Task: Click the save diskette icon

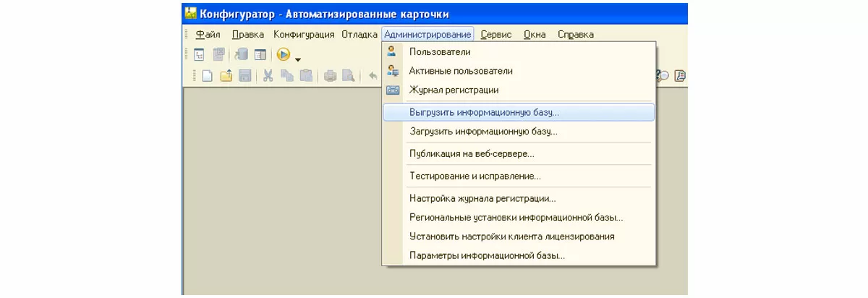Action: pos(244,75)
